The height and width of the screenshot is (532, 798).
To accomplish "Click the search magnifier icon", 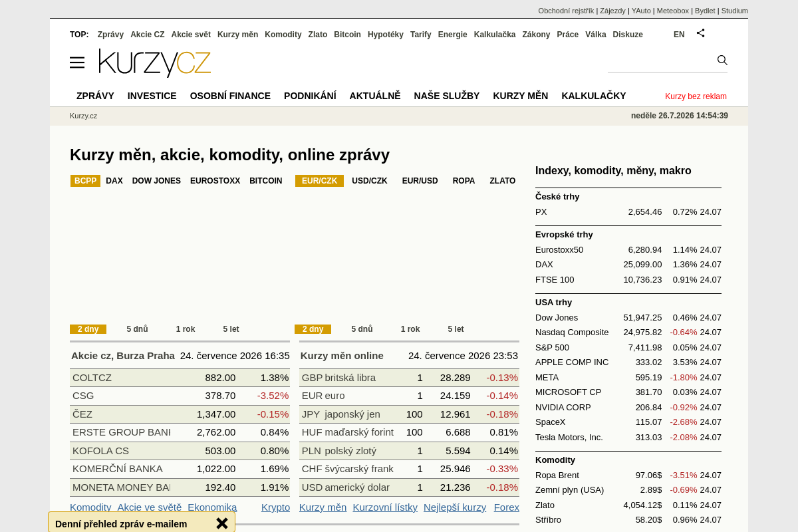I will point(722,60).
